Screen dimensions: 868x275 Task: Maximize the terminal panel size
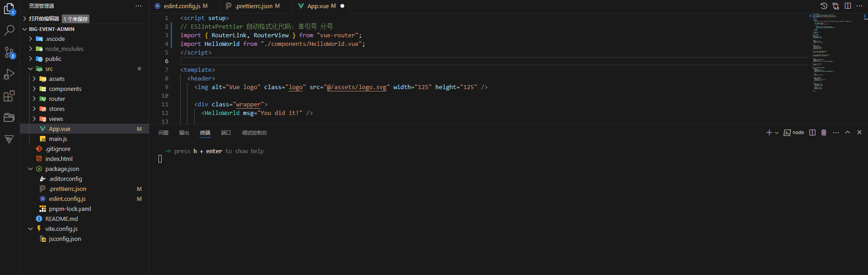pos(848,133)
